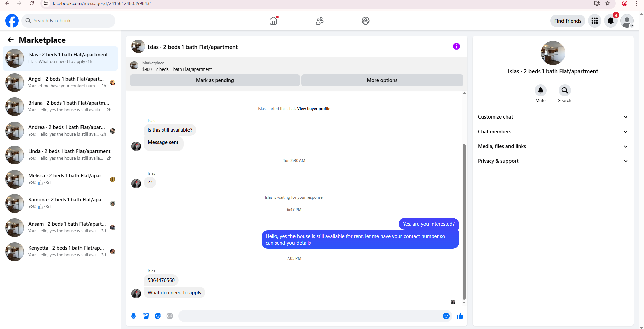Go back with the browser back arrow

[x=7, y=3]
